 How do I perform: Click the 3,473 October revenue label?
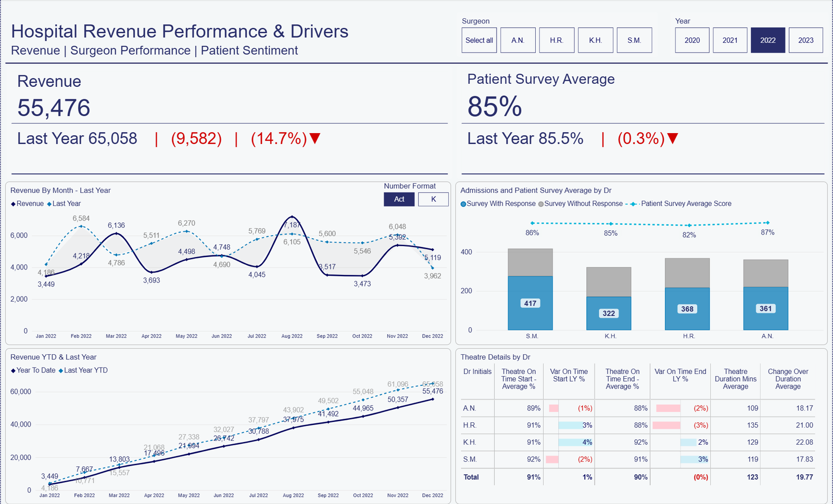point(362,284)
